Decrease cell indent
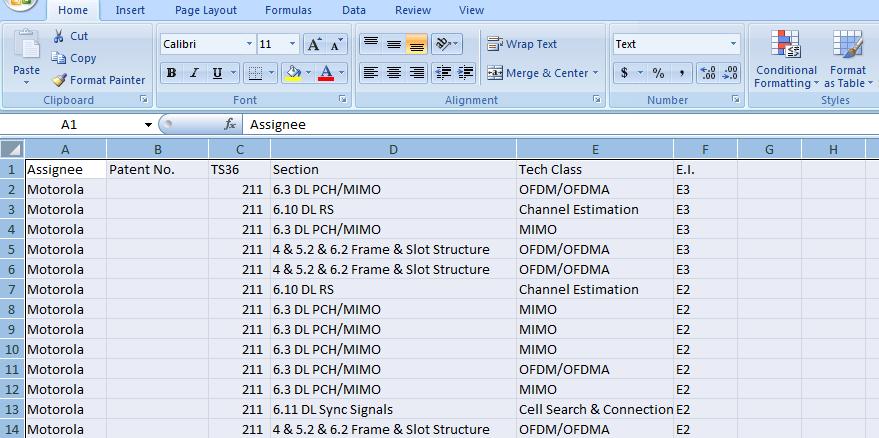 (x=443, y=73)
